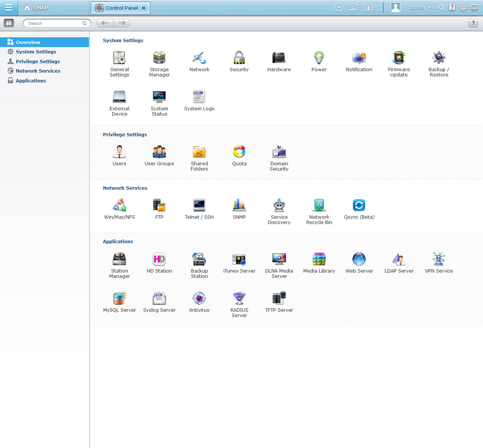This screenshot has width=483, height=448.
Task: Open the VPN Service icon
Action: coord(439,259)
